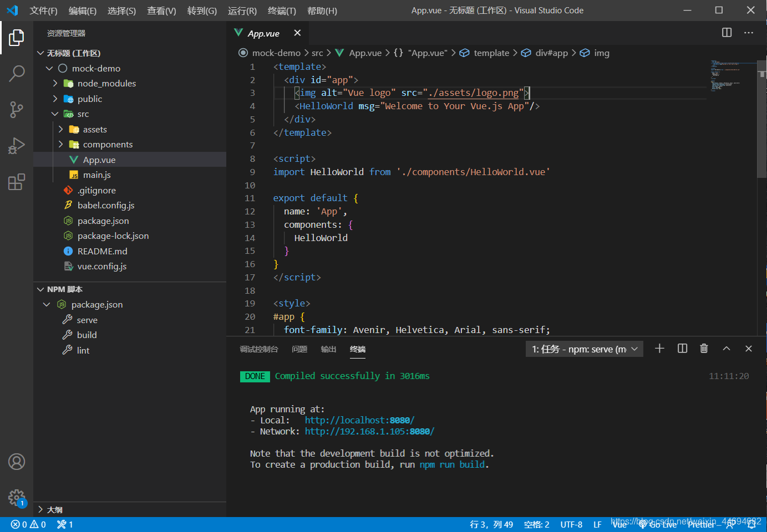Switch to 输出 panel tab

pyautogui.click(x=328, y=349)
